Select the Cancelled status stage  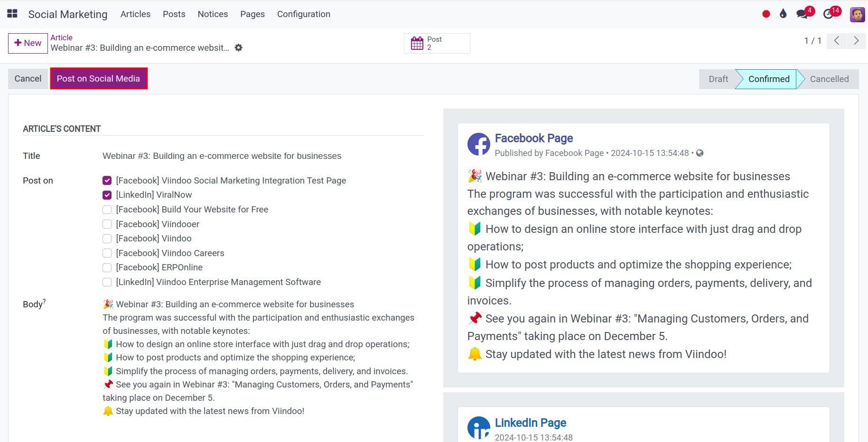[829, 79]
